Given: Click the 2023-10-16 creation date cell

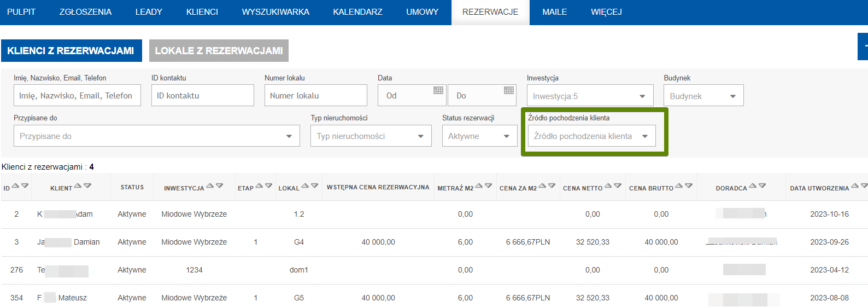Looking at the screenshot, I should click(x=829, y=214).
